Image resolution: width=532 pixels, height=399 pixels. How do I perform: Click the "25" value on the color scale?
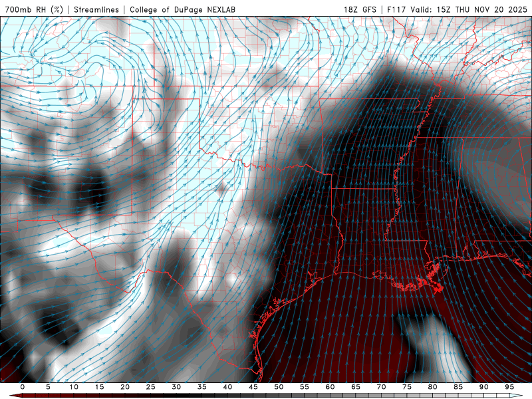(x=151, y=387)
